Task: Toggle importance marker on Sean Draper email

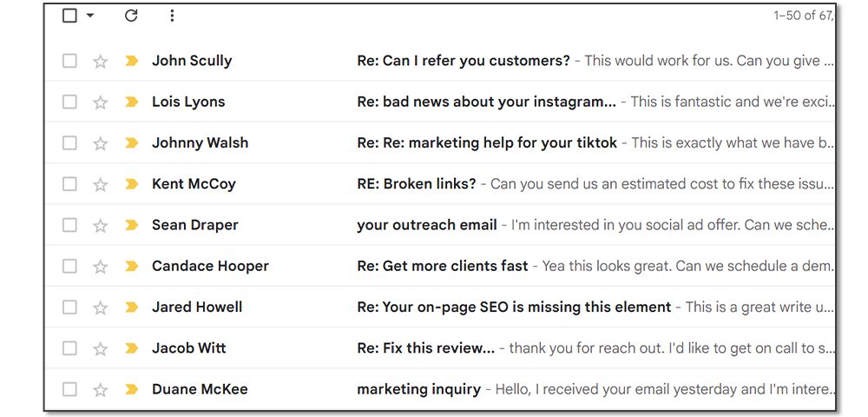Action: point(132,225)
